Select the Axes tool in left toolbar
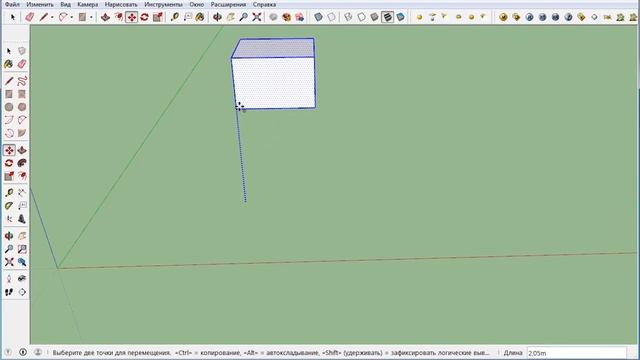The width and height of the screenshot is (640, 360). 9,219
